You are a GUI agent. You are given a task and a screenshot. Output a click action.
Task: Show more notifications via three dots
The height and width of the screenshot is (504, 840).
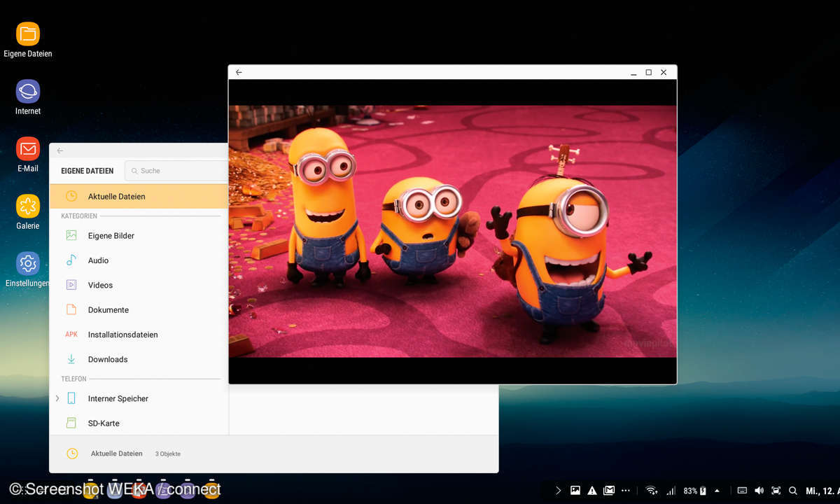[626, 491]
